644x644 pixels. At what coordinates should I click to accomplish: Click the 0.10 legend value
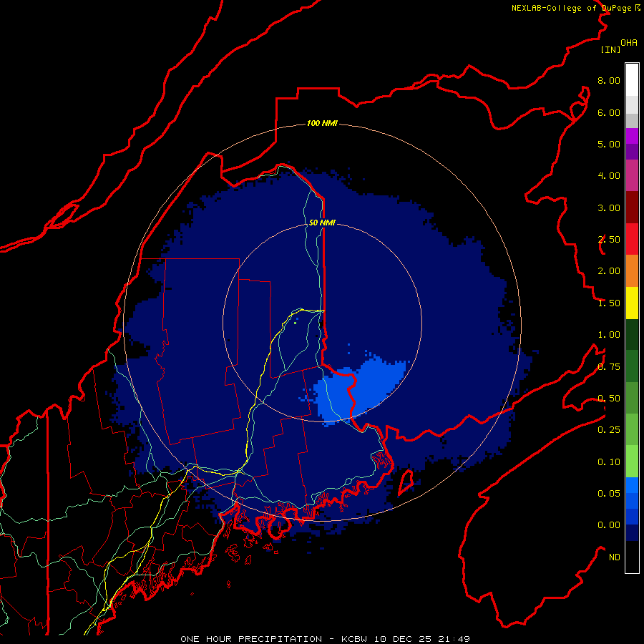click(x=609, y=462)
